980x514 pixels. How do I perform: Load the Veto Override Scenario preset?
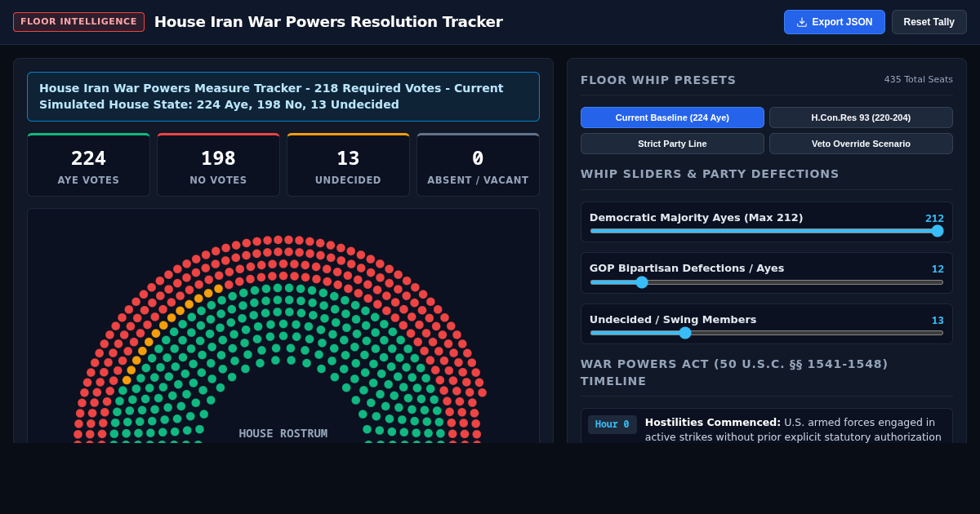(861, 144)
